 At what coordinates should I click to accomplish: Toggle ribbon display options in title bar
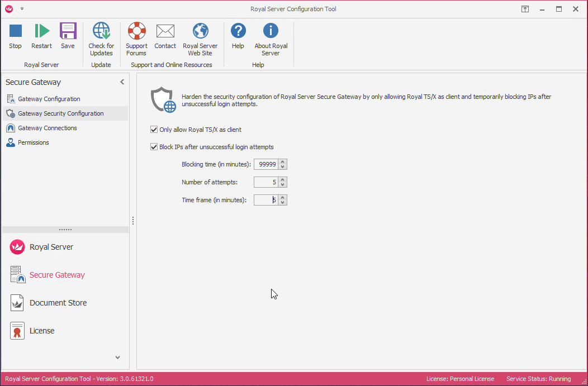tap(525, 9)
